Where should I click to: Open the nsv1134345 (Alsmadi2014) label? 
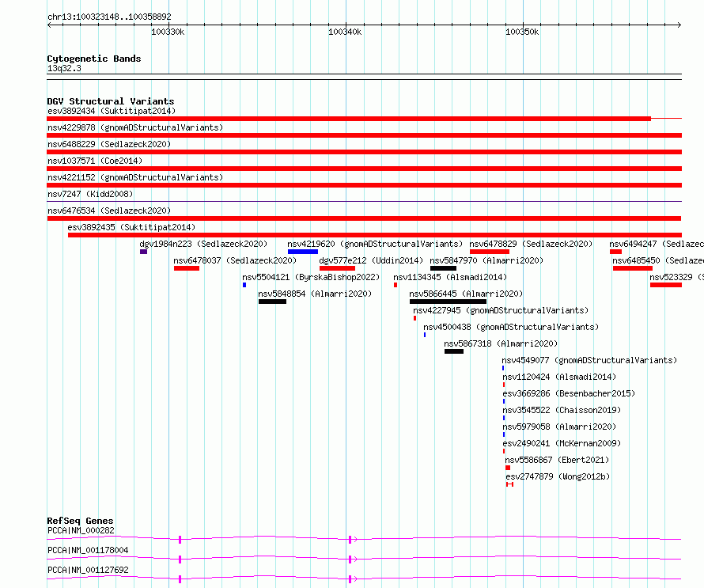[x=450, y=277]
